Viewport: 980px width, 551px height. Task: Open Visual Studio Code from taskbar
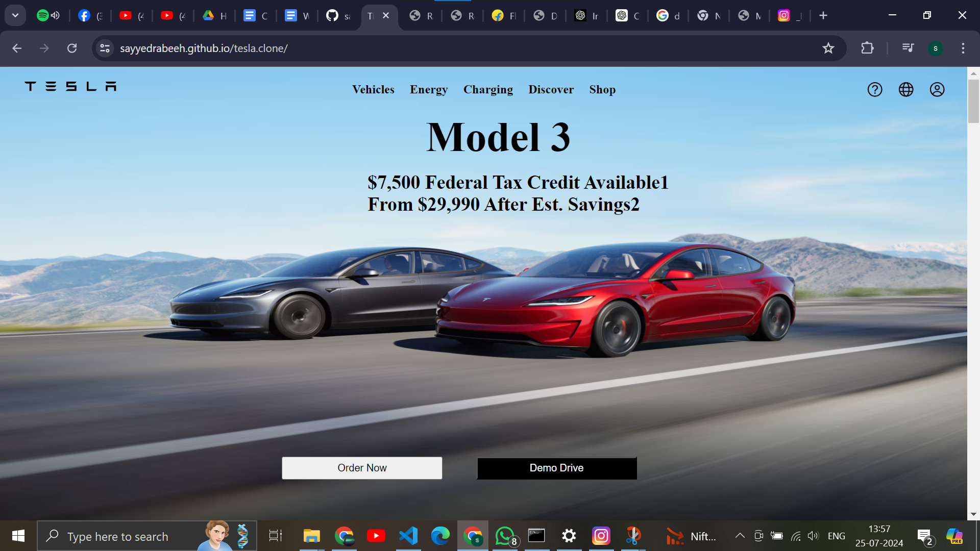[x=408, y=536]
